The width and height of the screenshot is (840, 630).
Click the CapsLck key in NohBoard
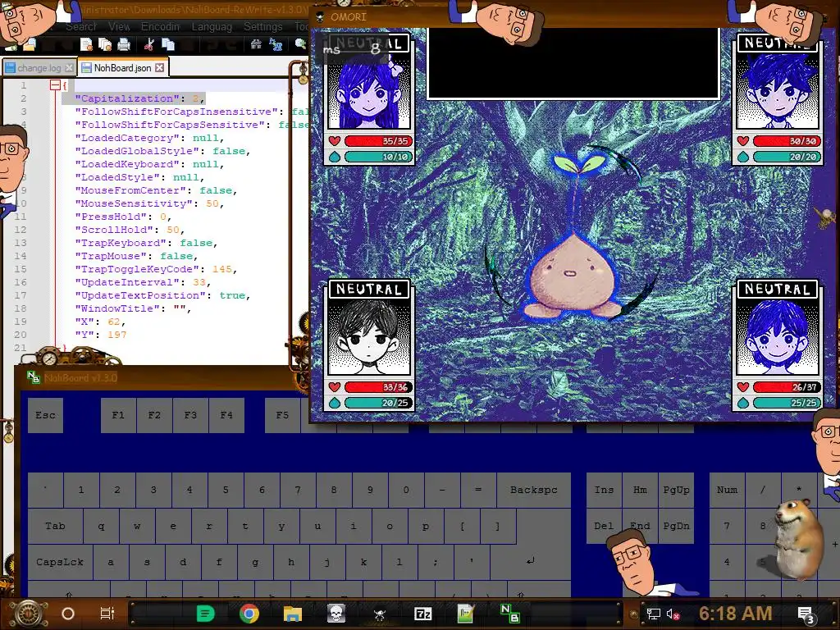(x=60, y=562)
